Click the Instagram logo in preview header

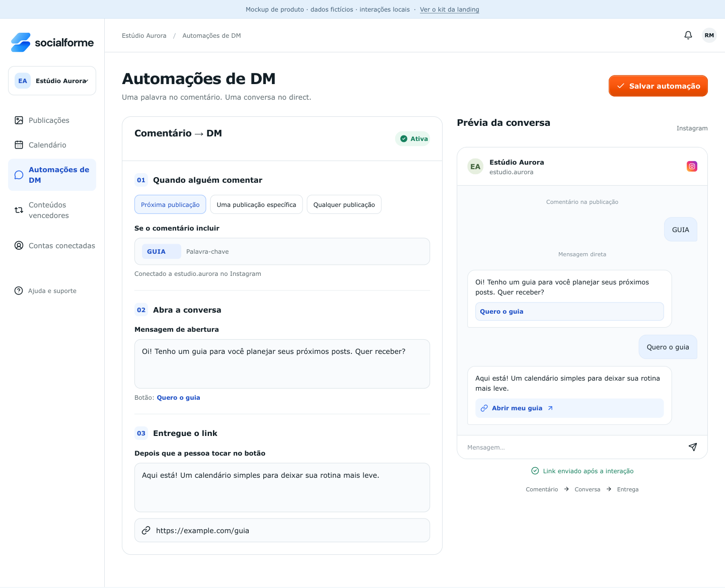pyautogui.click(x=692, y=166)
